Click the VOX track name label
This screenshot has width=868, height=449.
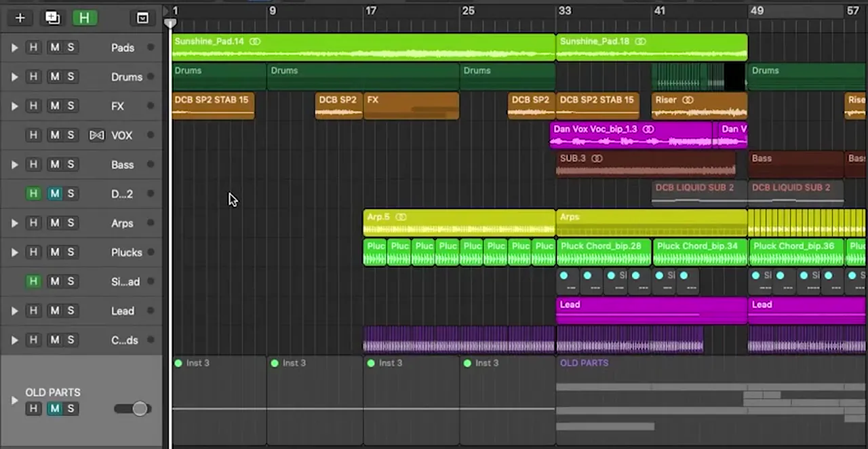click(122, 136)
